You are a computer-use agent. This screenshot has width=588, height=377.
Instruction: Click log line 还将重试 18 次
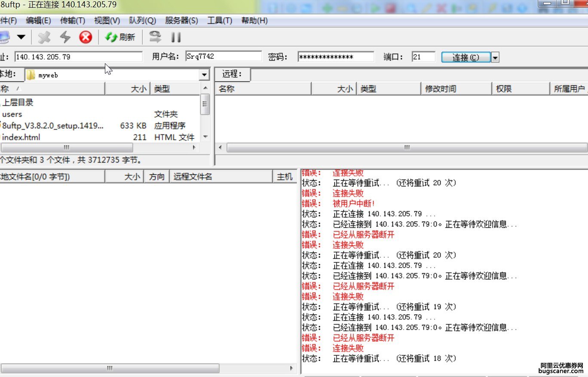click(379, 358)
